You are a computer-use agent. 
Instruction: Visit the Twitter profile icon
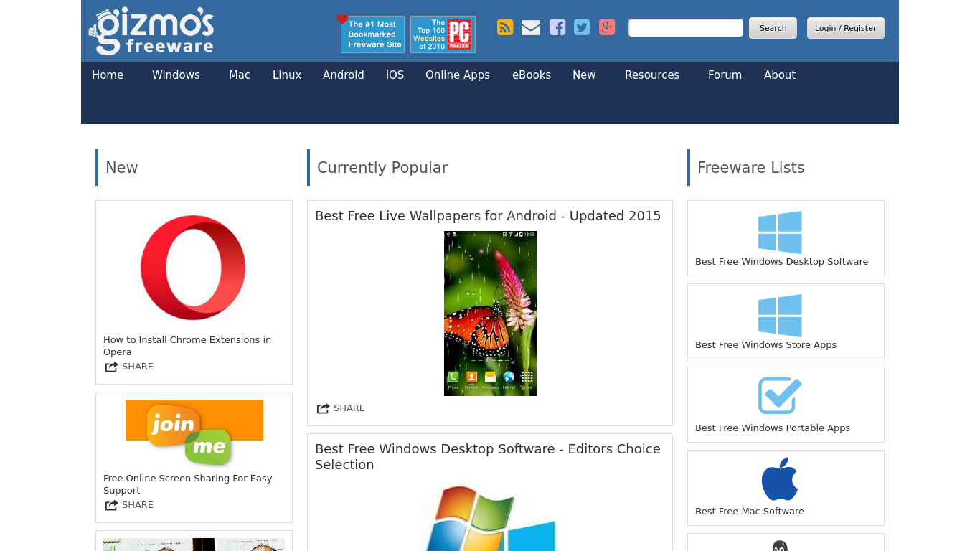coord(582,27)
